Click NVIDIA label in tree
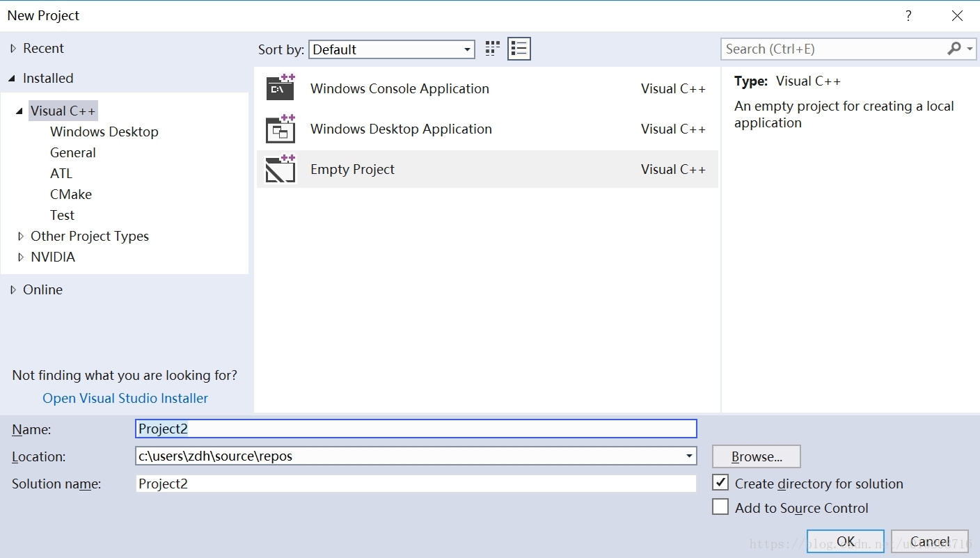980x558 pixels. pyautogui.click(x=53, y=257)
